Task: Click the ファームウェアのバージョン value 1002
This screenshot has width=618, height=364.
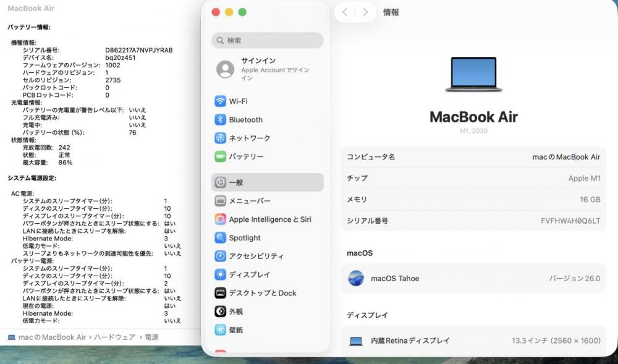Action: (x=112, y=65)
